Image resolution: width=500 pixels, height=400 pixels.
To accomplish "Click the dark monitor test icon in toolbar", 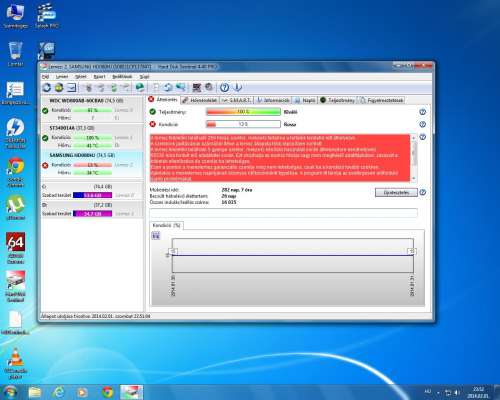I will tap(197, 87).
